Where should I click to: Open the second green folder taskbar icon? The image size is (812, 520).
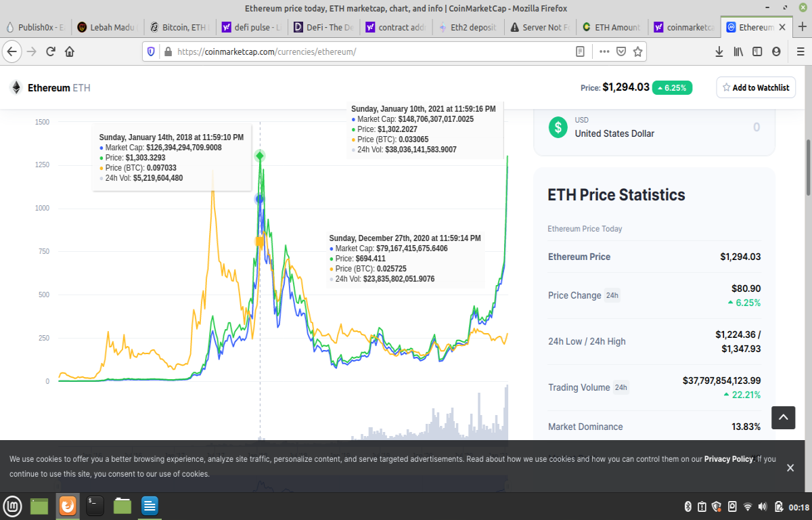pyautogui.click(x=122, y=506)
